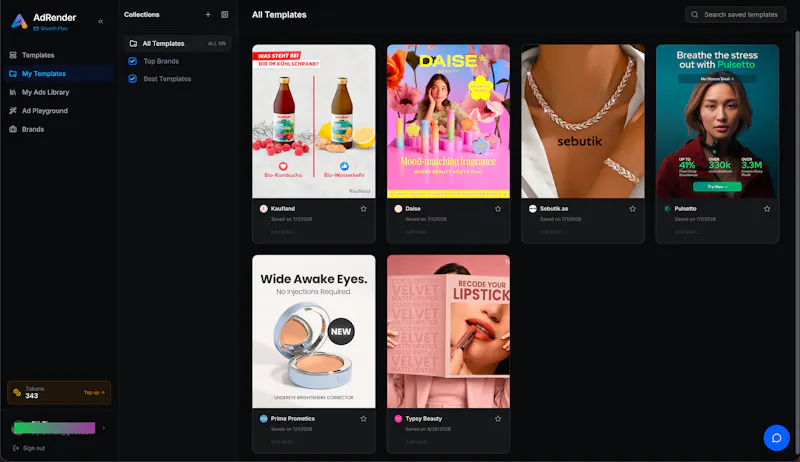Screen dimensions: 800x462
Task: Open the Wide Awake Eyes template thumbnail
Action: (314, 331)
